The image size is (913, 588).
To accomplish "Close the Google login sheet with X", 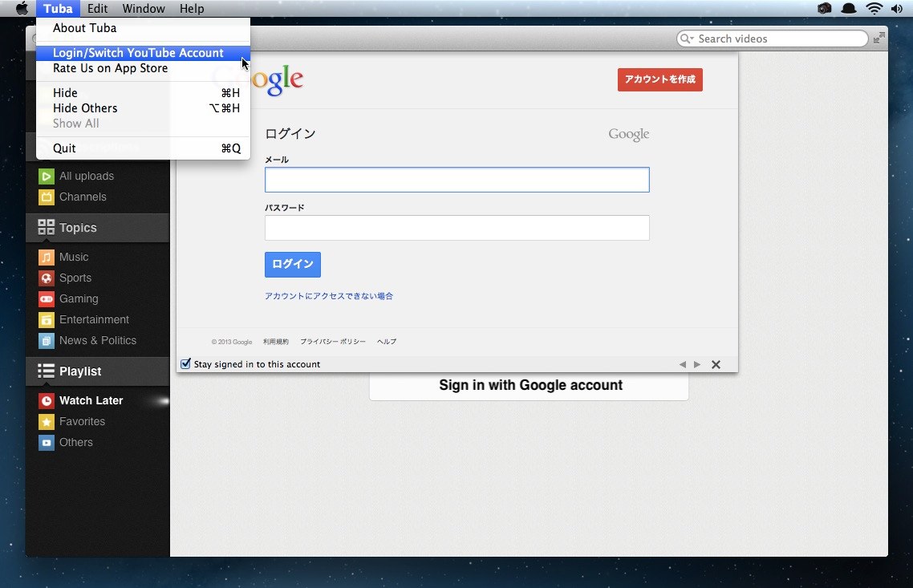I will coord(716,364).
